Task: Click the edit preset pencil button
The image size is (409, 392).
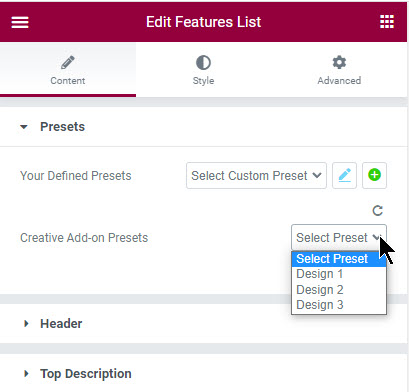Action: pos(344,175)
